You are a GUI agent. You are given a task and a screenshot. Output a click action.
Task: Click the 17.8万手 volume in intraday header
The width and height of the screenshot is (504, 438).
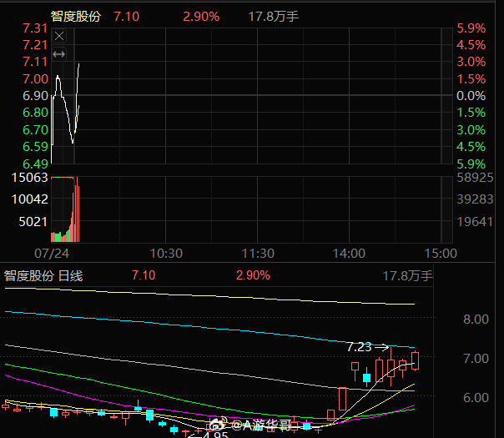pyautogui.click(x=274, y=17)
